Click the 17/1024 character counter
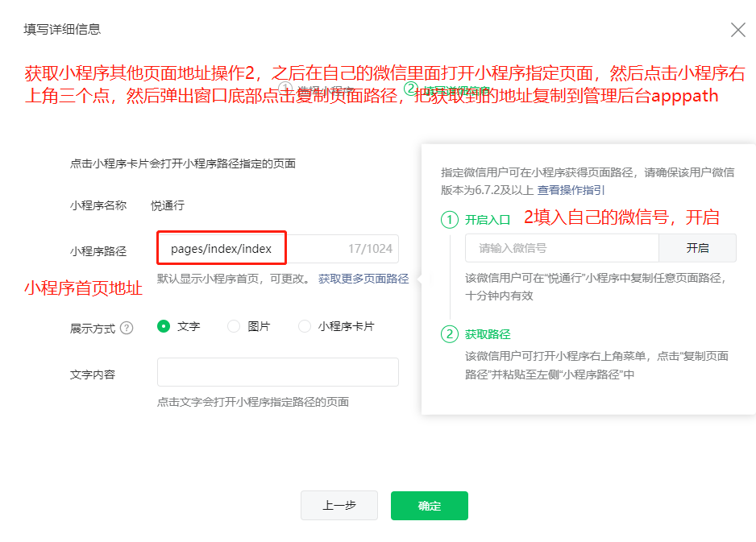The height and width of the screenshot is (542, 756). [370, 249]
